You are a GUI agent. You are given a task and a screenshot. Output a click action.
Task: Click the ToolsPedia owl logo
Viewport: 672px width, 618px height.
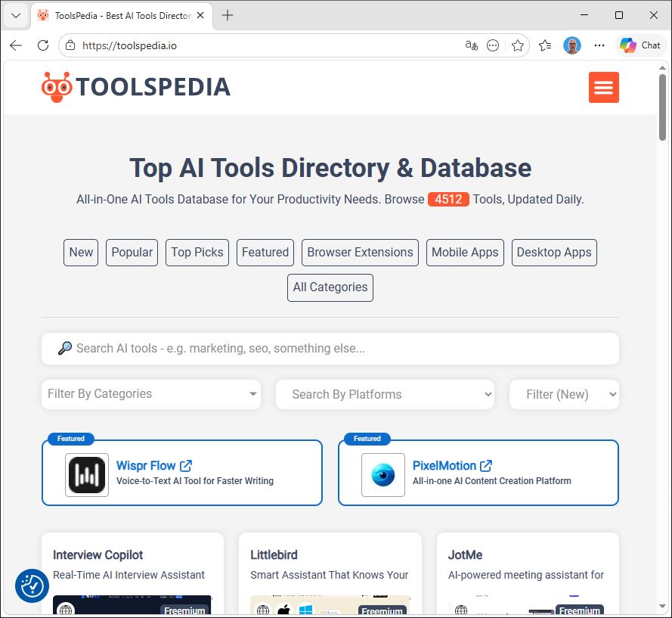pyautogui.click(x=57, y=87)
